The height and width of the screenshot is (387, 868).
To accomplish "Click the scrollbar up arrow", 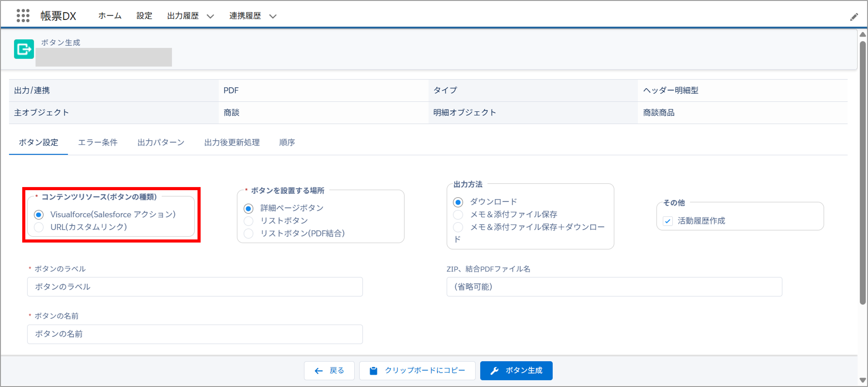I will 863,34.
